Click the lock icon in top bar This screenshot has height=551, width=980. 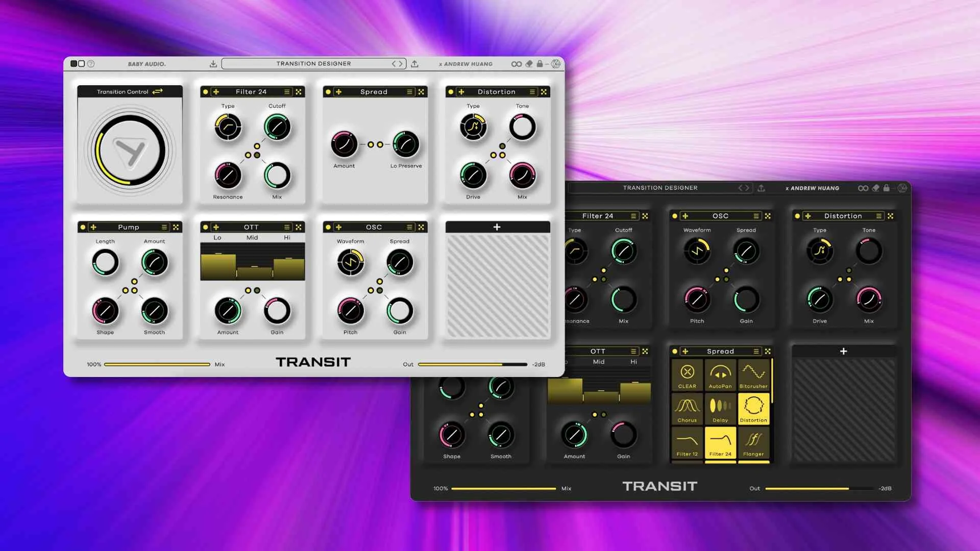tap(540, 64)
